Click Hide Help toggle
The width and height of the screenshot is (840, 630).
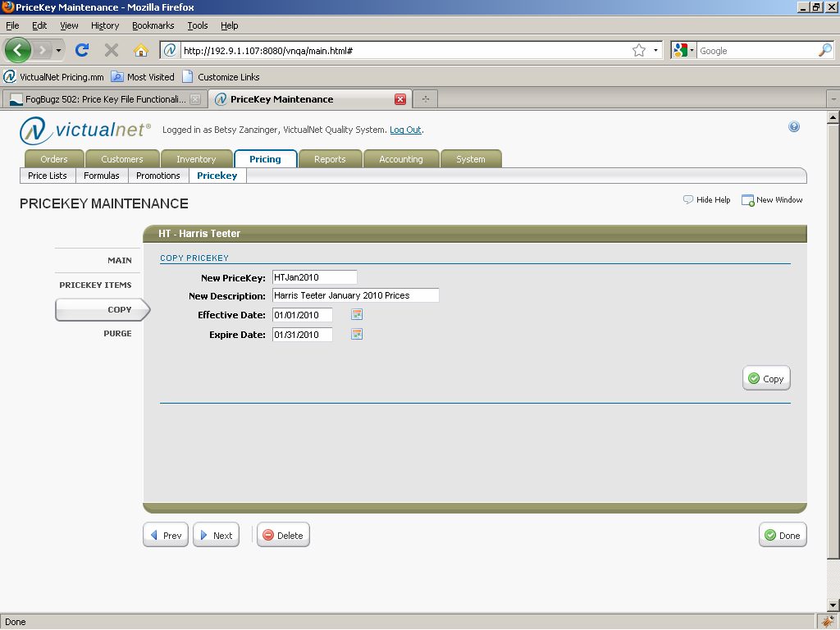pyautogui.click(x=706, y=200)
